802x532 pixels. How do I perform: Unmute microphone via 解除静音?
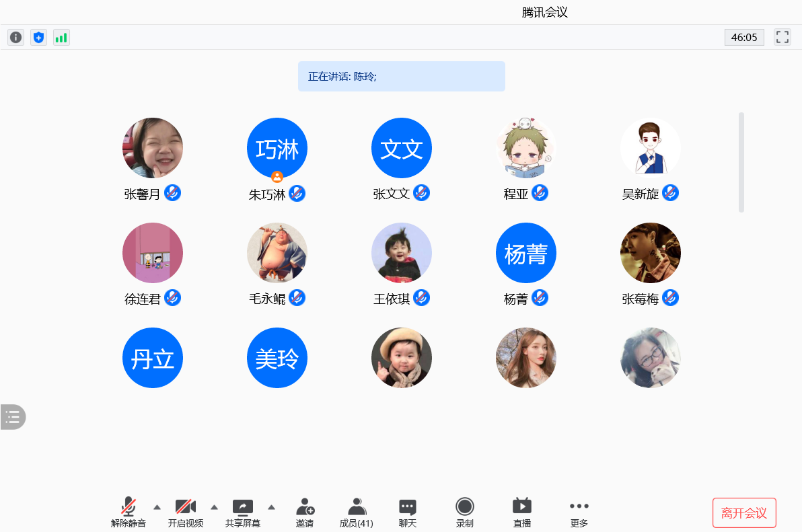pyautogui.click(x=129, y=512)
